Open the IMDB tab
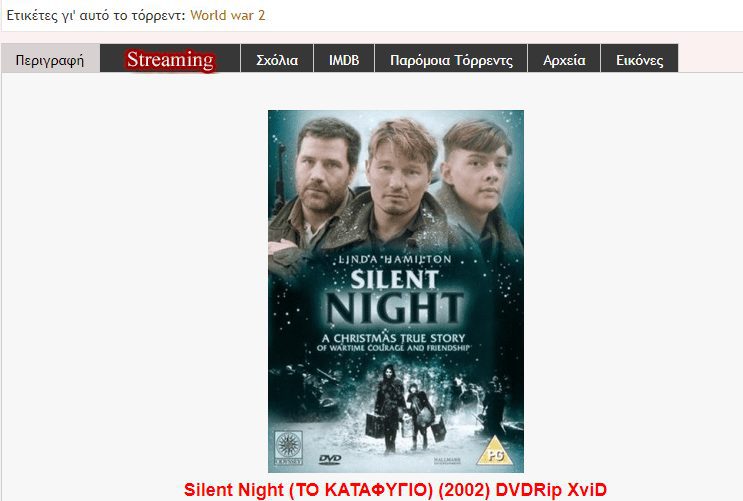The image size is (743, 501). pyautogui.click(x=344, y=58)
